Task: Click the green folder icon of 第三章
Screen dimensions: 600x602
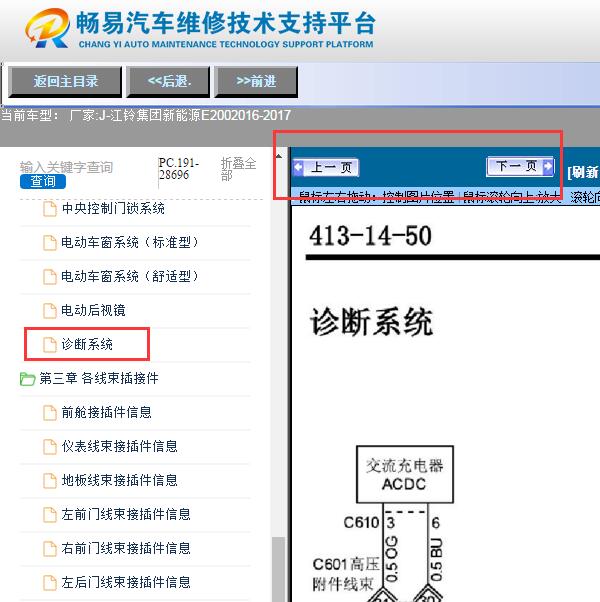Action: pyautogui.click(x=27, y=379)
